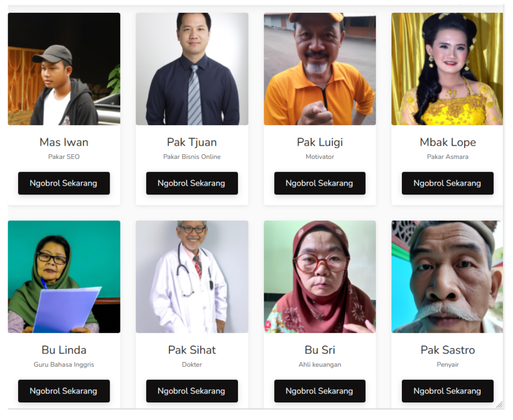The width and height of the screenshot is (513, 420).
Task: Click Pak Luigi's photo in orange shirt
Action: click(x=320, y=69)
